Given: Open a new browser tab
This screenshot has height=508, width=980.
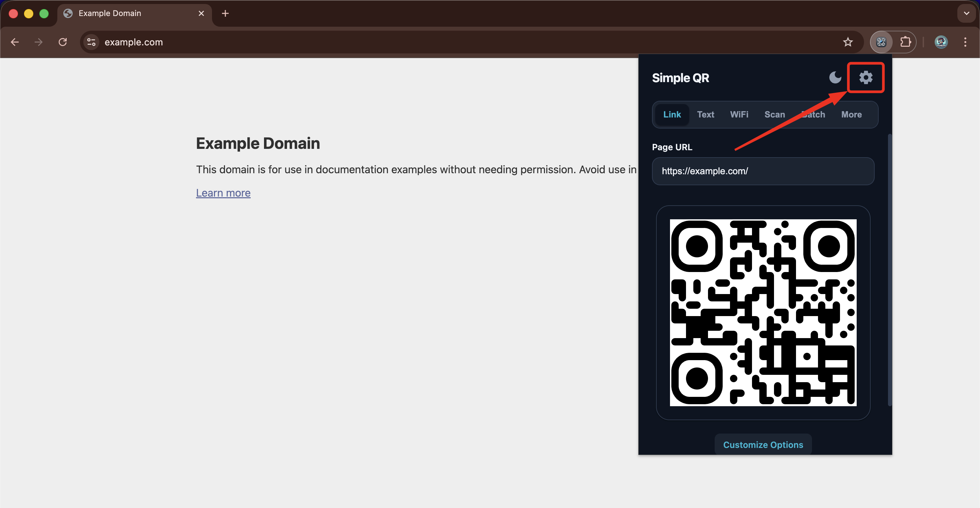Looking at the screenshot, I should click(225, 14).
